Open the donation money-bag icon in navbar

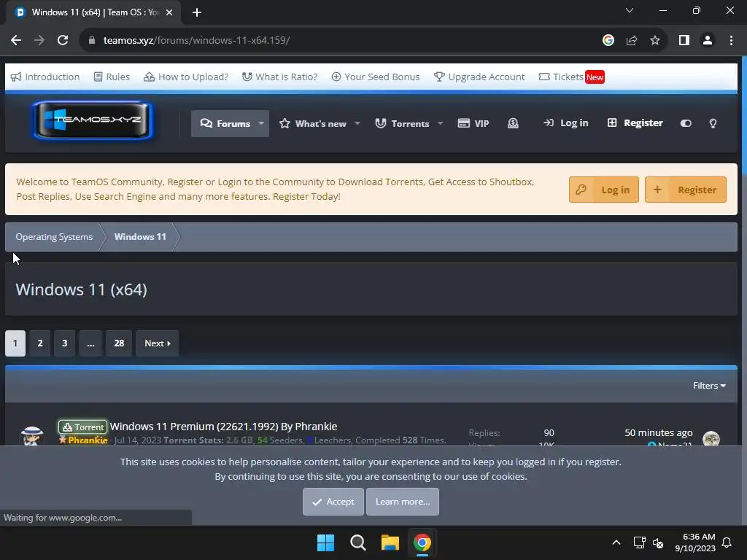pyautogui.click(x=513, y=123)
